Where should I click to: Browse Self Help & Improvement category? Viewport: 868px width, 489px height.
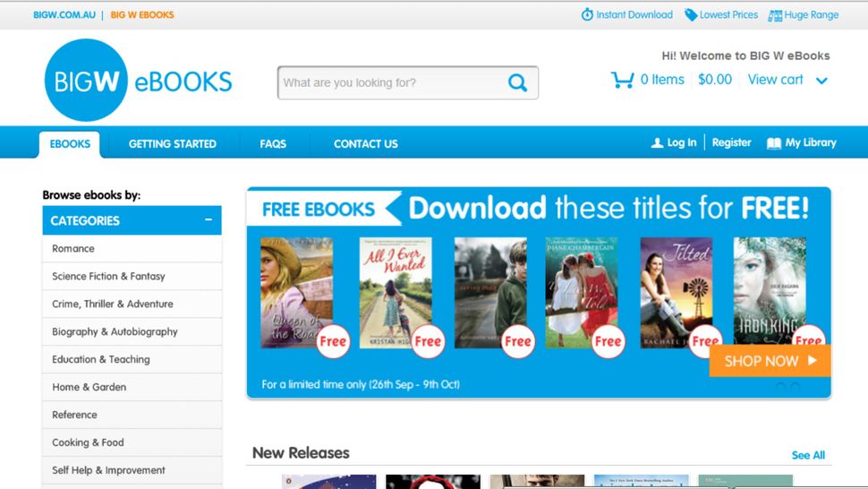[132, 470]
